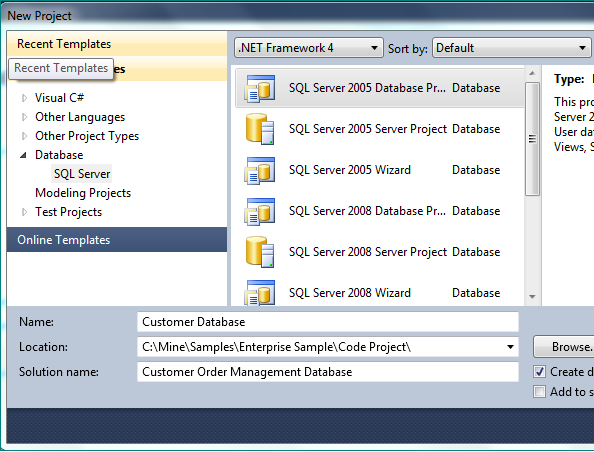
Task: Click the SQL Server 2008 Database Project icon
Action: pos(259,211)
